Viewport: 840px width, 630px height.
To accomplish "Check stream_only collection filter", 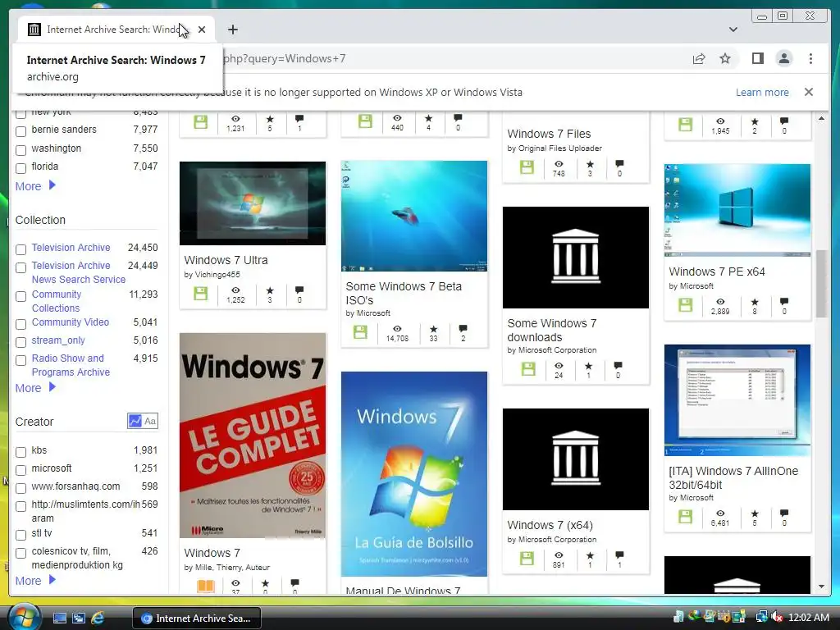I will click(x=21, y=342).
